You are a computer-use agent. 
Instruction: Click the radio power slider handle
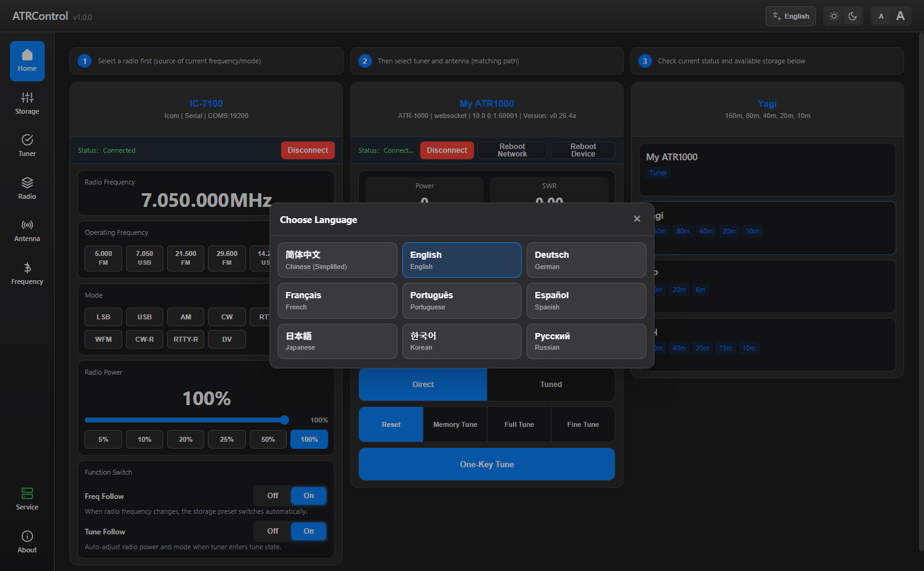(284, 420)
